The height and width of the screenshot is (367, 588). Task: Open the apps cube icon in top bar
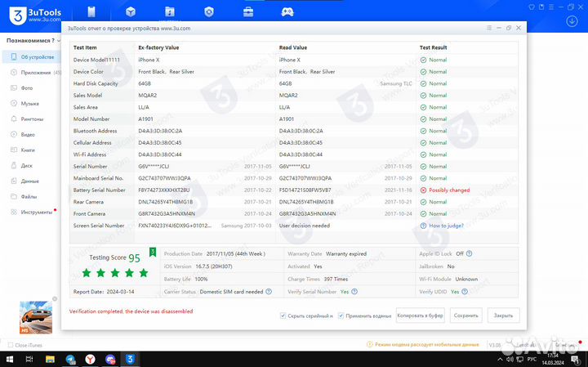tap(131, 12)
